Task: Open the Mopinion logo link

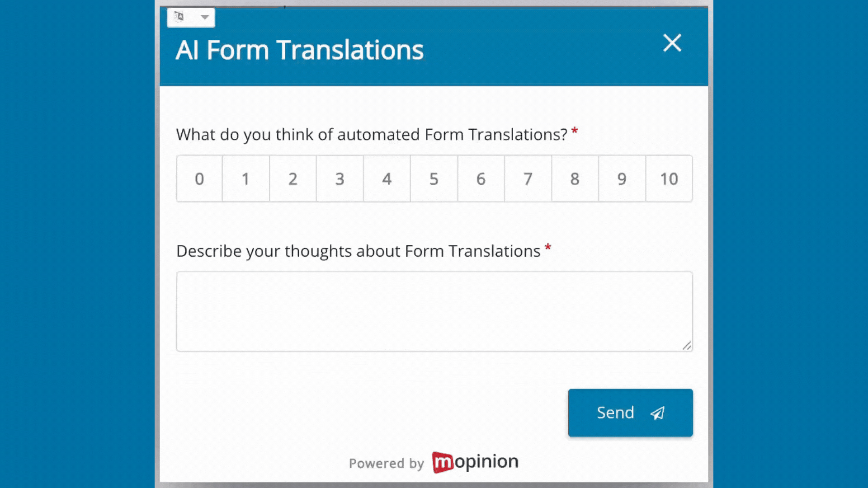Action: (x=475, y=462)
